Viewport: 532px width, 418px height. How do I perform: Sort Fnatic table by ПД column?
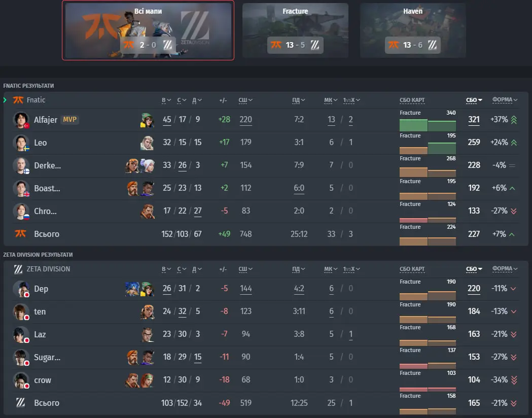point(299,100)
